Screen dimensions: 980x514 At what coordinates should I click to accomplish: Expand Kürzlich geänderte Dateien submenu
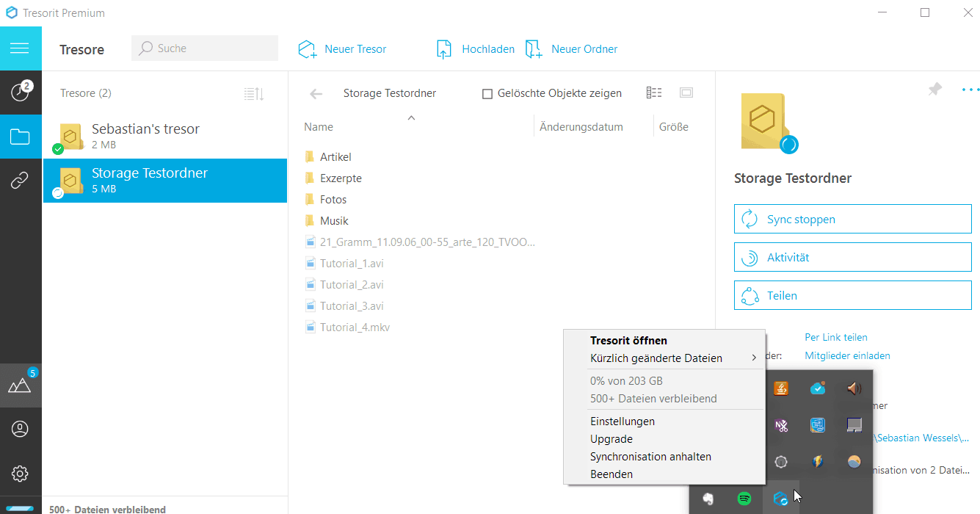pos(664,358)
